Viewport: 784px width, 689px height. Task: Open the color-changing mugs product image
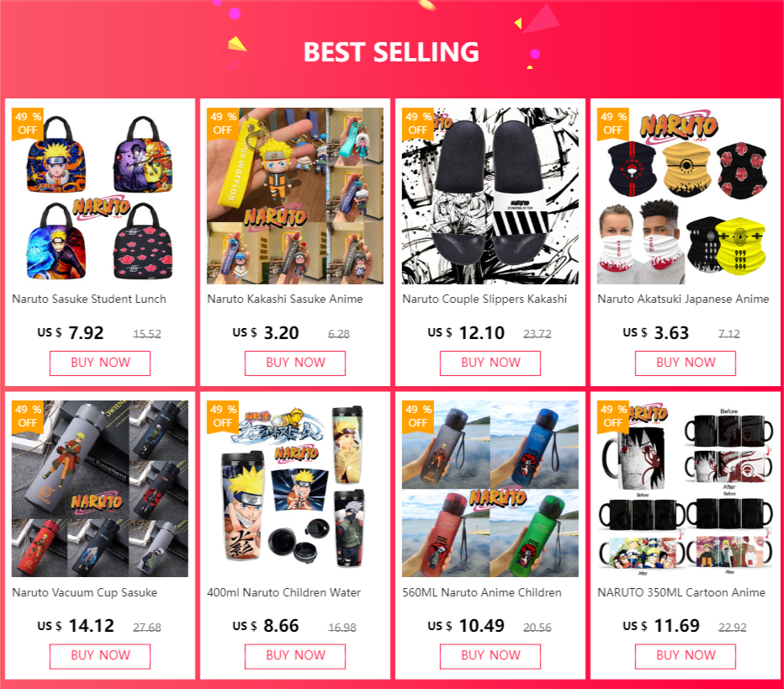point(686,489)
